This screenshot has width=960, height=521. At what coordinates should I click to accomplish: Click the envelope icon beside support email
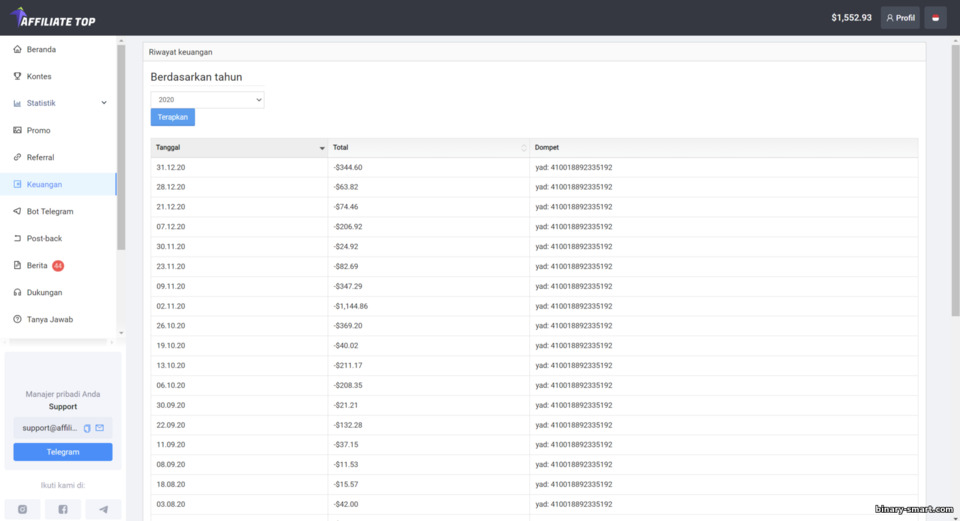pyautogui.click(x=100, y=428)
